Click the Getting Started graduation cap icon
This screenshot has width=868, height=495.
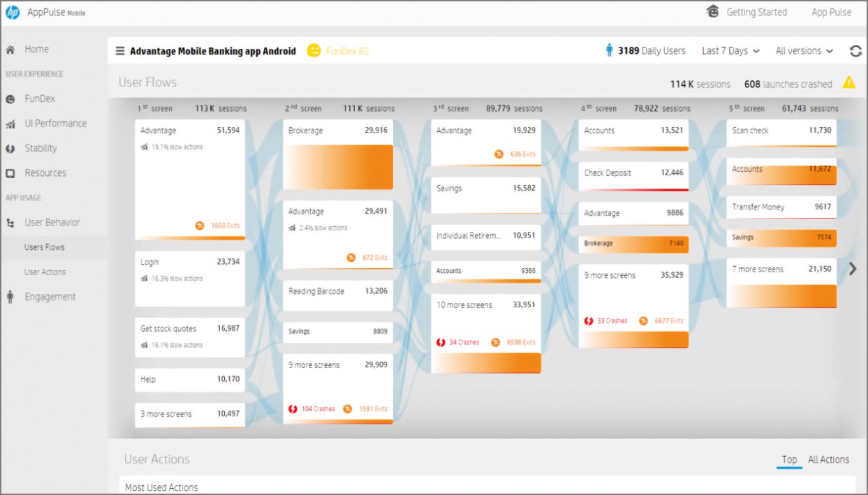[x=712, y=13]
